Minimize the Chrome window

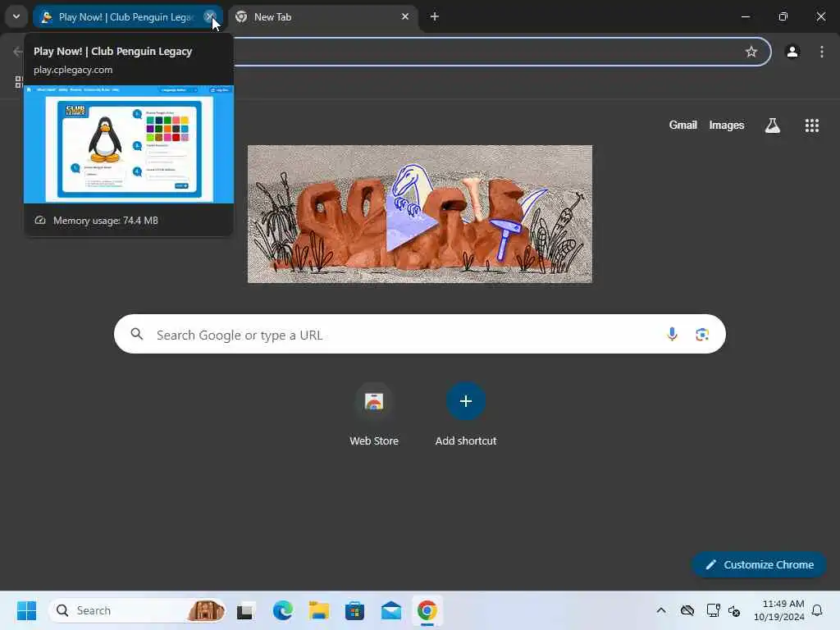coord(745,16)
